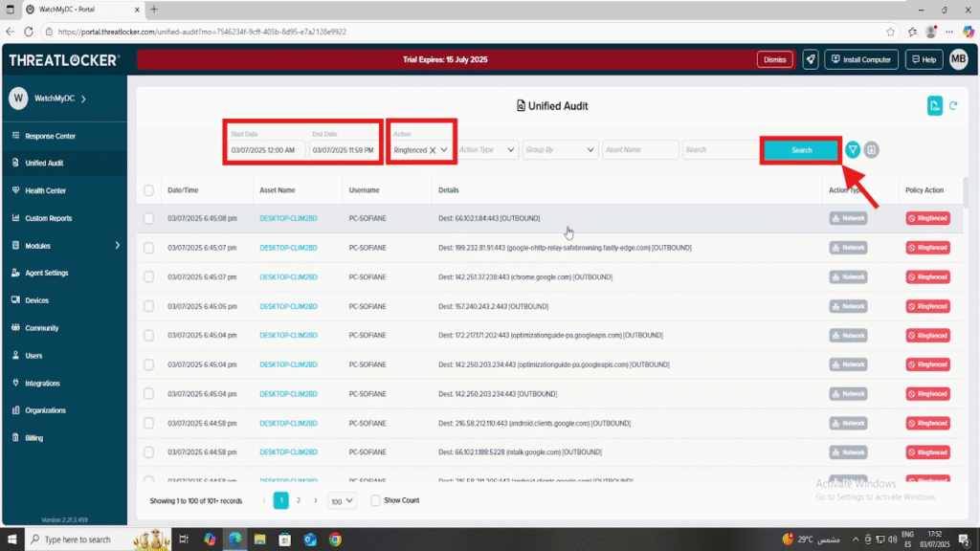Dismiss the trial expiry banner
The image size is (980, 551).
pyautogui.click(x=774, y=60)
